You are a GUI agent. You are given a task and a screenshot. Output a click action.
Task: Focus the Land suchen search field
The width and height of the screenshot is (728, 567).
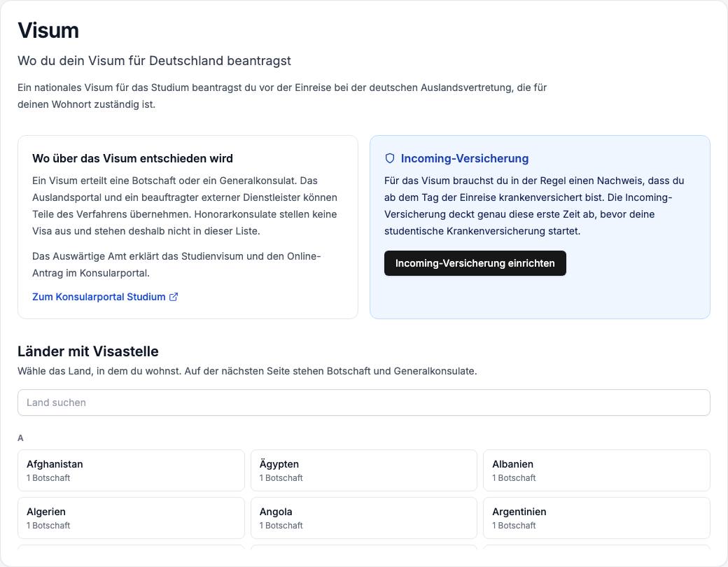(x=363, y=402)
